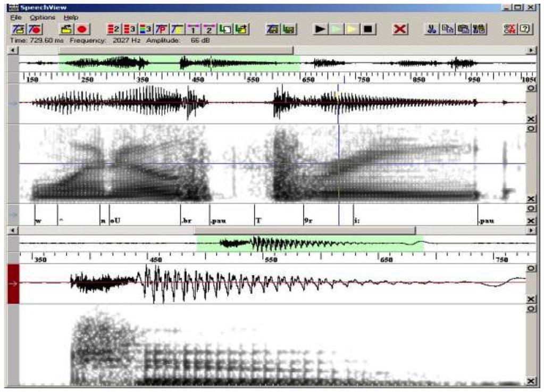Open the Help menu
The height and width of the screenshot is (392, 544).
[71, 18]
